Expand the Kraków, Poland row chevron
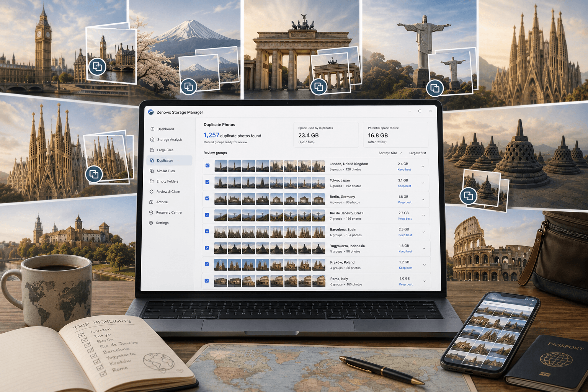Viewport: 588px width, 392px height. pos(424,265)
